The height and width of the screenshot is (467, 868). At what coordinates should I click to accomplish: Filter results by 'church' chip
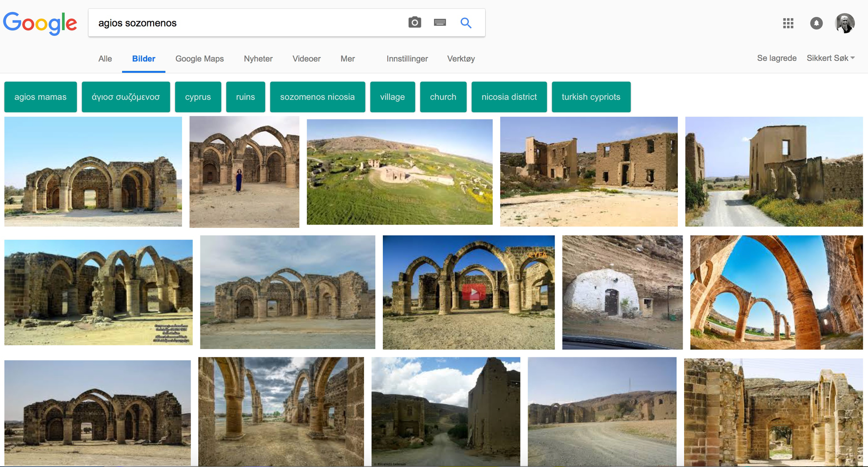pos(443,97)
